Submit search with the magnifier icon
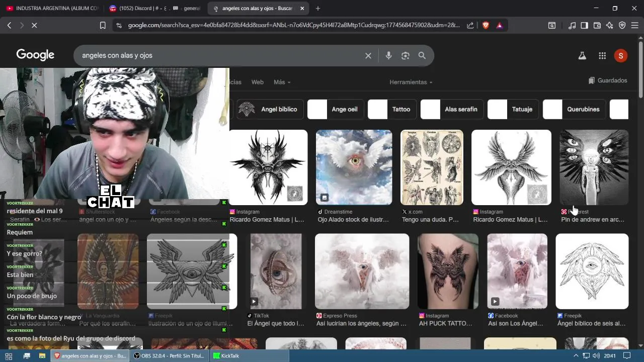The image size is (644, 362). 422,56
